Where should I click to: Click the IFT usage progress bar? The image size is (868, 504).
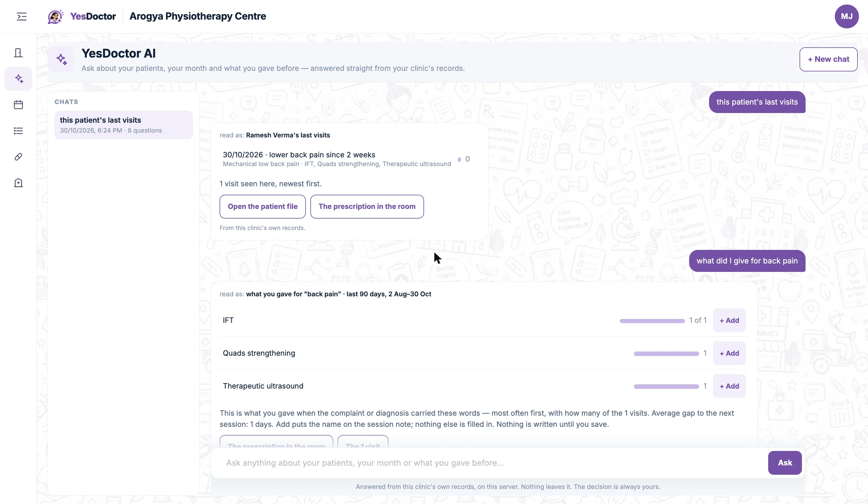point(652,321)
